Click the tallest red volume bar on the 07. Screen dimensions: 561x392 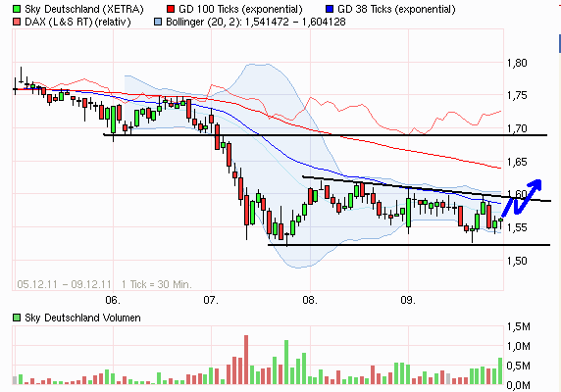(x=246, y=360)
